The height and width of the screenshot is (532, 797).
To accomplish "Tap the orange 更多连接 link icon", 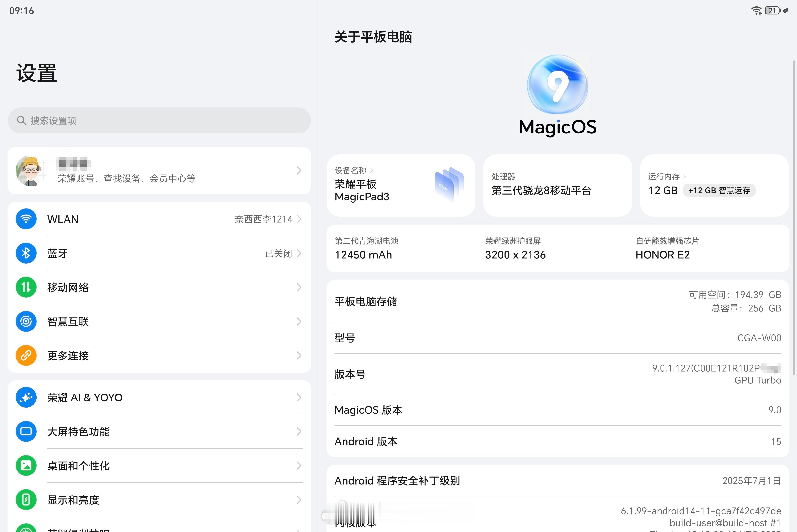I will tap(26, 356).
